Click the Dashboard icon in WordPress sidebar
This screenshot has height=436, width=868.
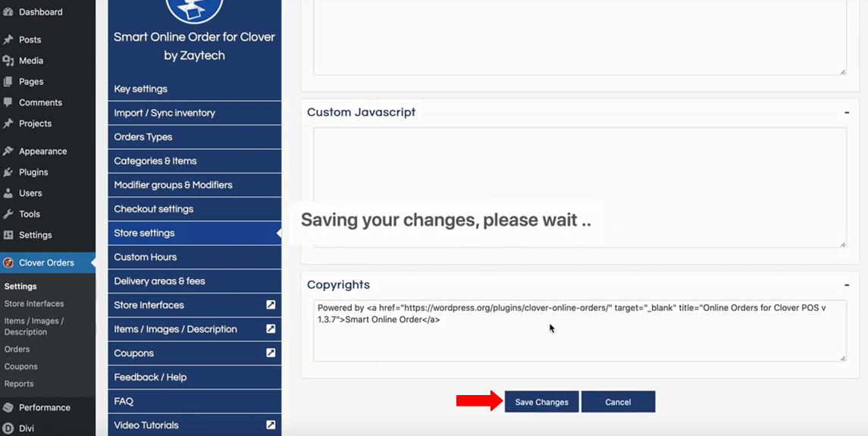[x=8, y=11]
